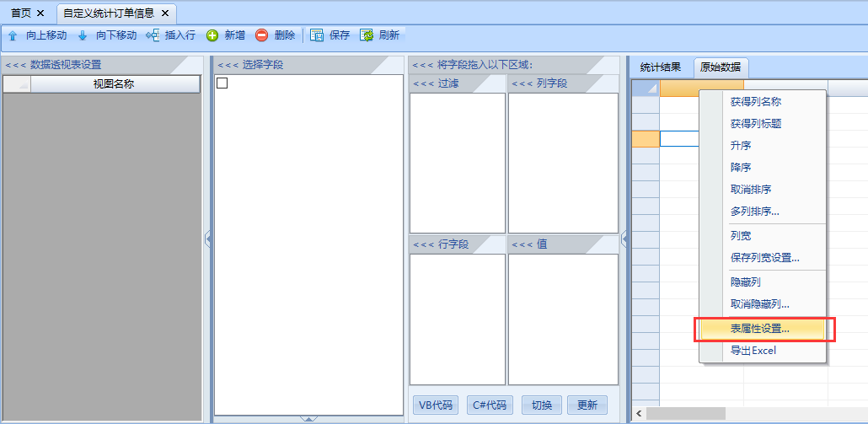The width and height of the screenshot is (868, 424).
Task: Open 表属性设置... menu item
Action: click(x=764, y=329)
